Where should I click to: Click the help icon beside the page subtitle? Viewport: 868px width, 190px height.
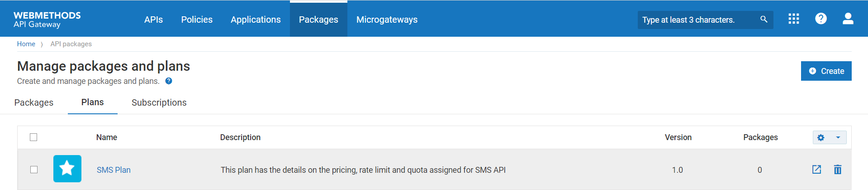point(169,81)
